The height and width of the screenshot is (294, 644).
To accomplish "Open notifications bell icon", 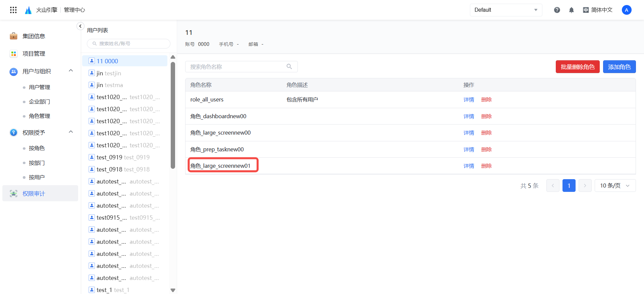I will [x=571, y=10].
